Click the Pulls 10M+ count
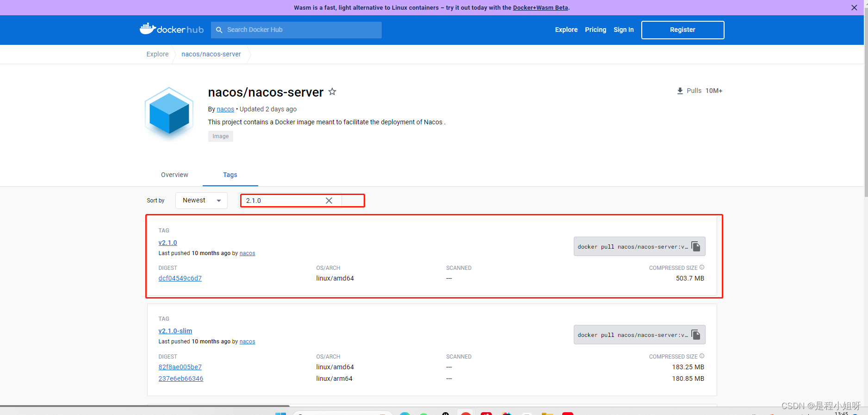 click(713, 91)
